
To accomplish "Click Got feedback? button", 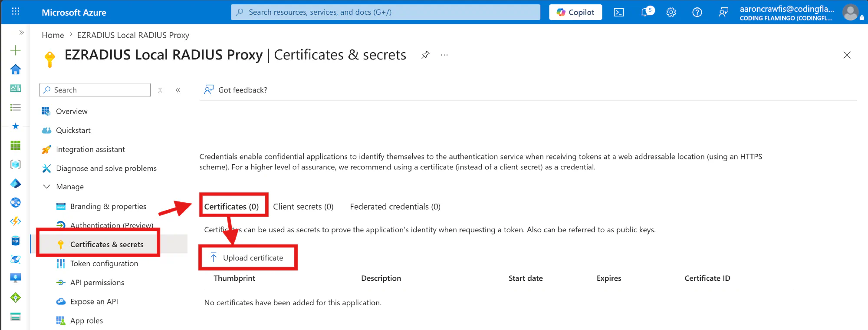I will coord(236,90).
